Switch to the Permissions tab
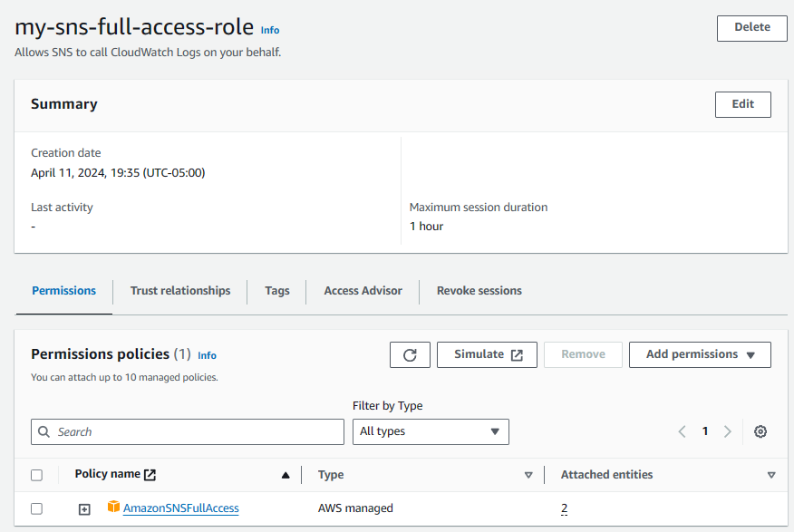Viewport: 794px width, 532px height. point(63,291)
